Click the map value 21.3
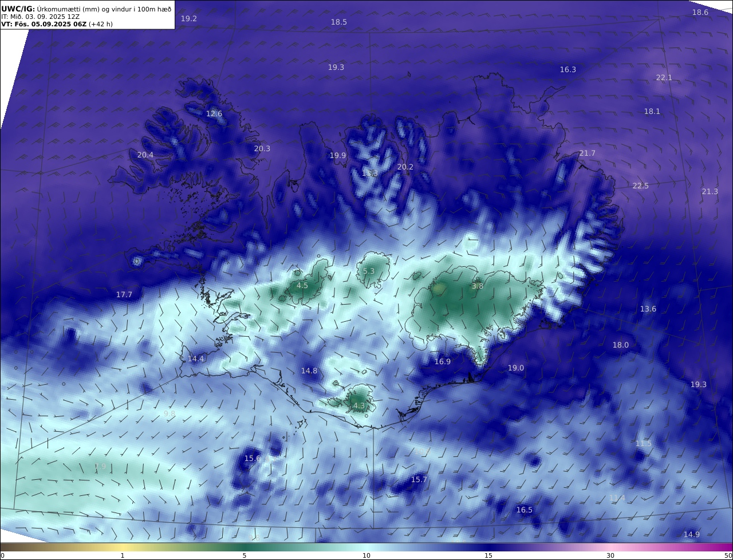Viewport: 733px width, 560px height. 710,192
